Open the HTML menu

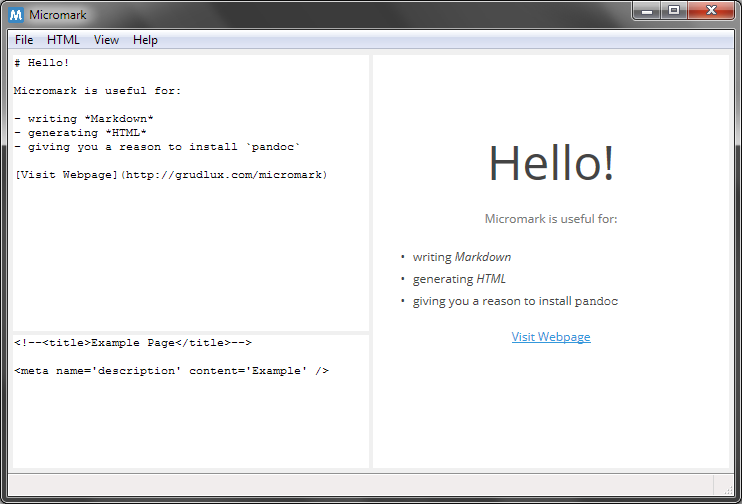point(63,40)
